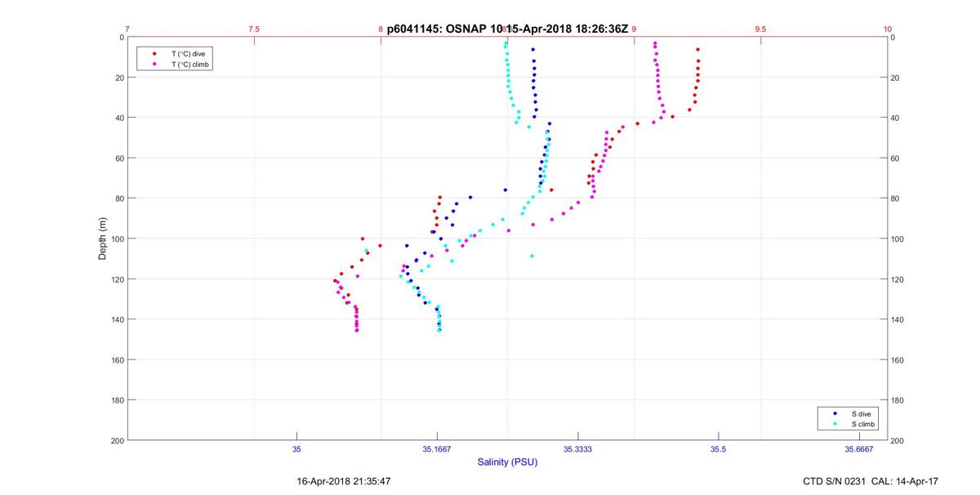Click the '35.5' salinity tick label
This screenshot has width=980, height=495.
[719, 448]
